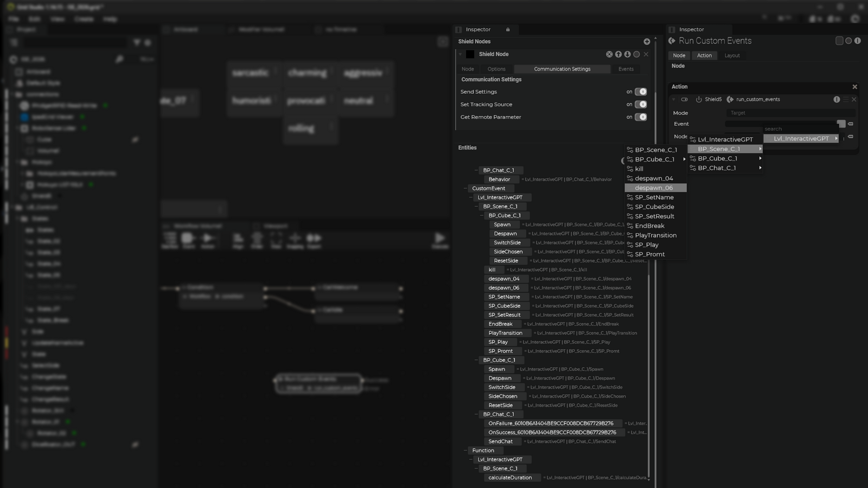Click the black Shield Node color swatch
This screenshot has height=488, width=868.
pyautogui.click(x=470, y=54)
